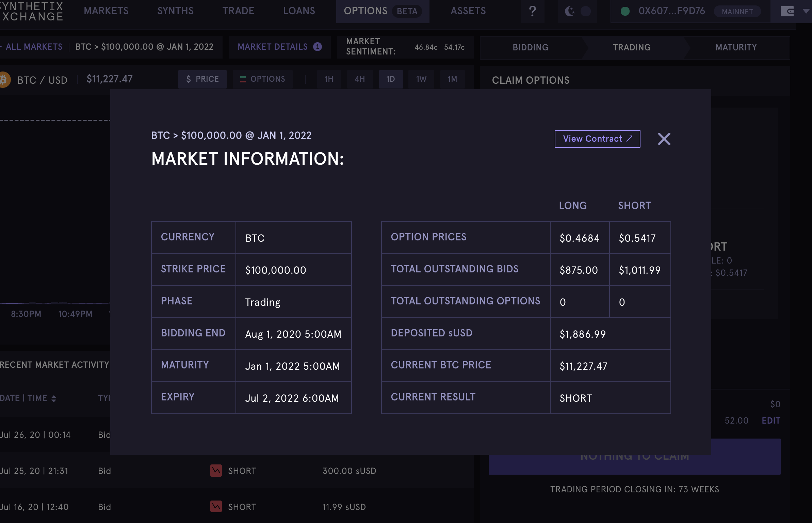The image size is (812, 523).
Task: Select the Maturity phase step
Action: 736,47
